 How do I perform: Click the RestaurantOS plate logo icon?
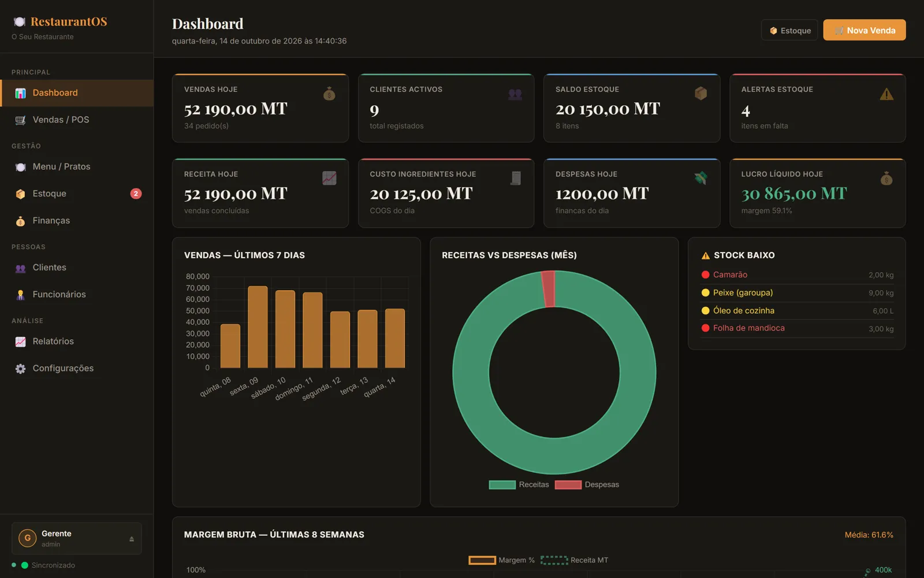coord(20,22)
